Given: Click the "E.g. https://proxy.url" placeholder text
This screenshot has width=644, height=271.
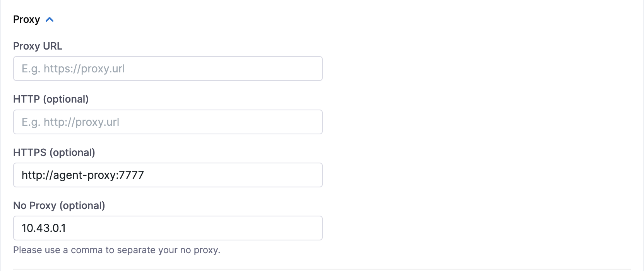Looking at the screenshot, I should click(73, 69).
